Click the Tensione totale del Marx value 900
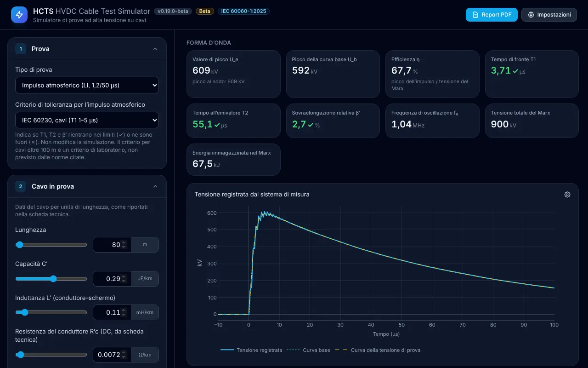 coord(500,124)
